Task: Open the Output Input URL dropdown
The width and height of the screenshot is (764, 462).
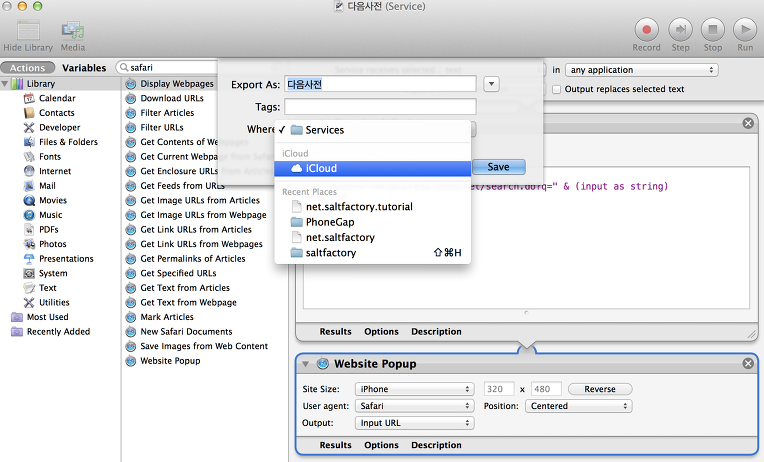Action: [x=415, y=423]
